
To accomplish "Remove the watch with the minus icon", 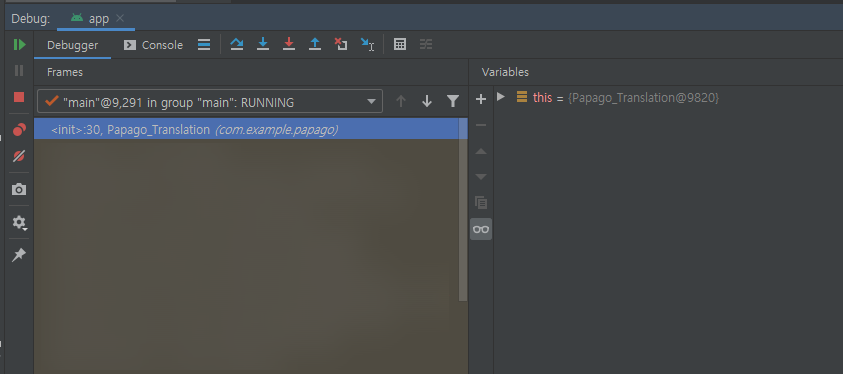I will pos(481,125).
